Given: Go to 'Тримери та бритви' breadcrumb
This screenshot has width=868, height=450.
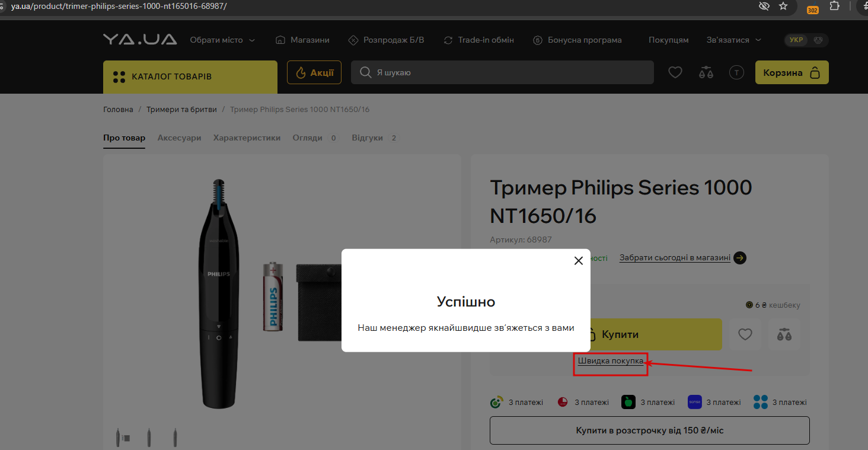Looking at the screenshot, I should 181,110.
